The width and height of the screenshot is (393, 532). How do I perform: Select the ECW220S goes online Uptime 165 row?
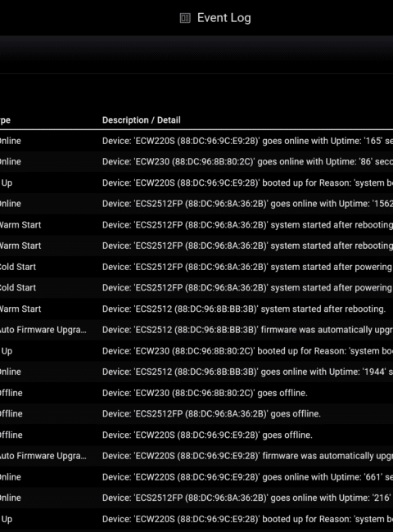tap(196, 141)
